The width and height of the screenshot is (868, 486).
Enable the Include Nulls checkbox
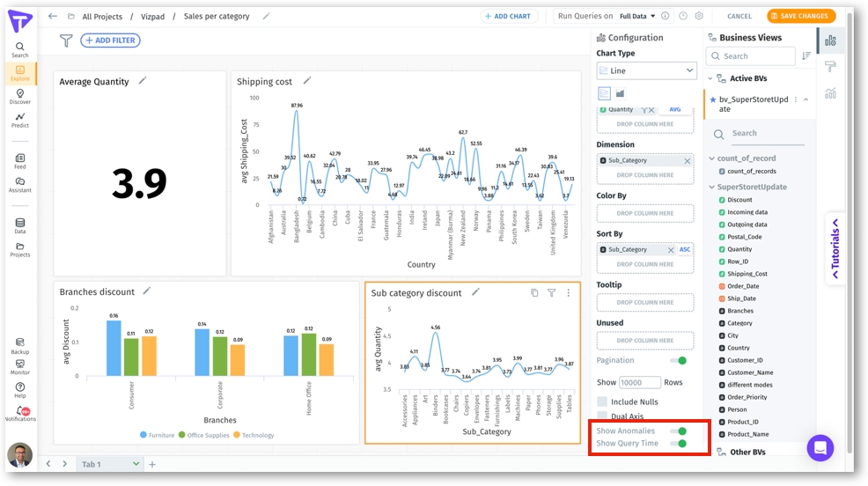click(x=602, y=401)
